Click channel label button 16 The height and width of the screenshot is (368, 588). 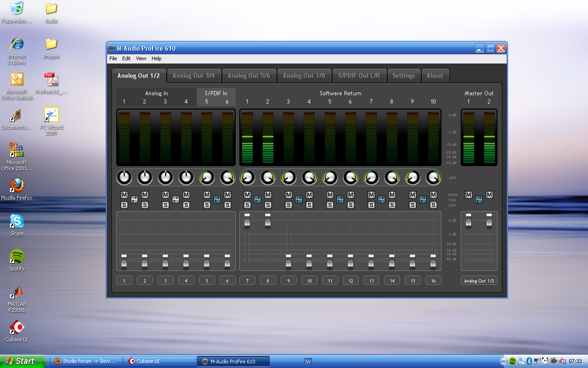[433, 281]
